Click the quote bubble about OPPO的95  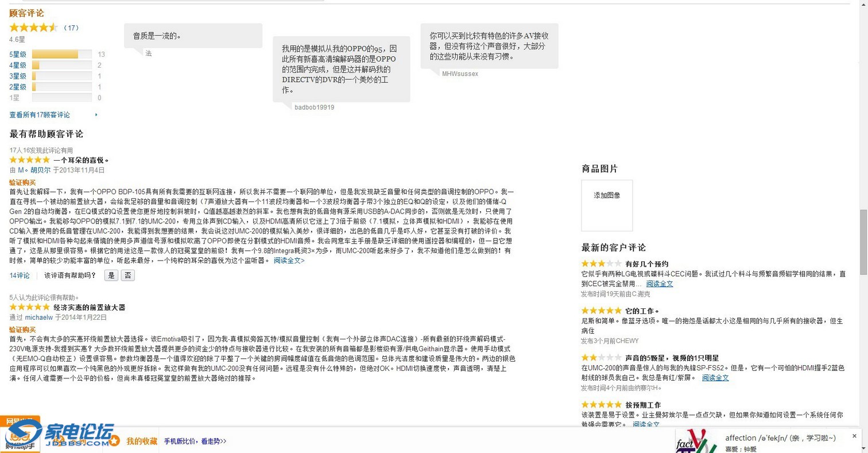click(x=342, y=69)
